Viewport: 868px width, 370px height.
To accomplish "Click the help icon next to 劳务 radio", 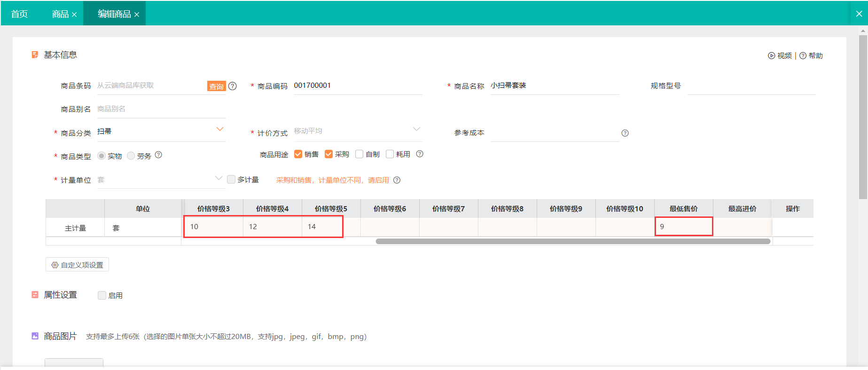I will pos(158,154).
